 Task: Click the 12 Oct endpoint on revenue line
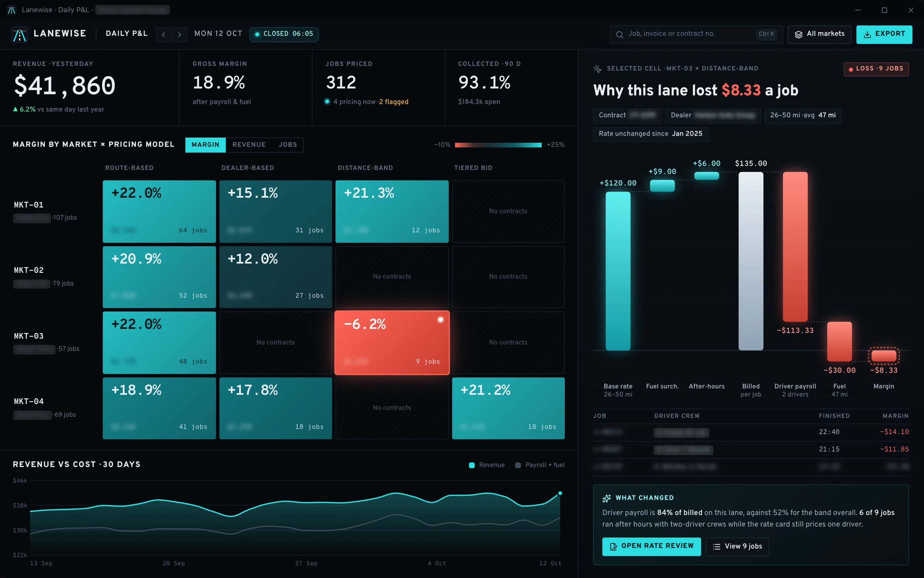click(x=560, y=493)
